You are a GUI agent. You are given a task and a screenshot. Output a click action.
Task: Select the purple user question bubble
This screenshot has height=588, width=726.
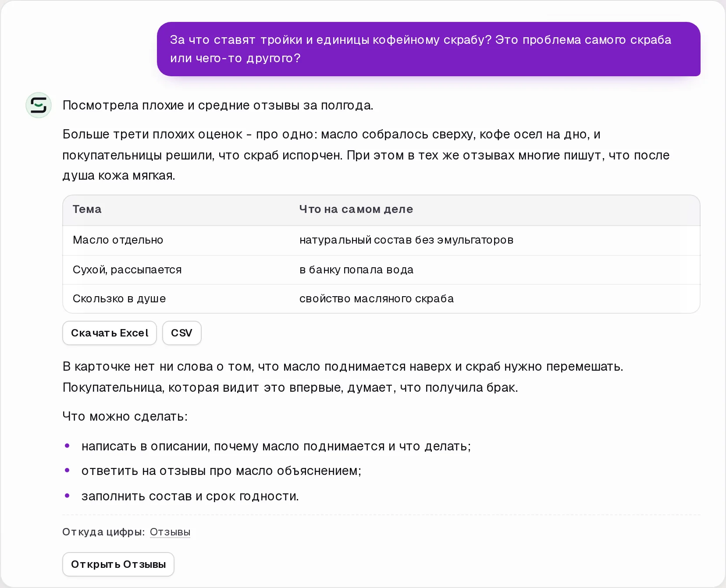click(428, 49)
